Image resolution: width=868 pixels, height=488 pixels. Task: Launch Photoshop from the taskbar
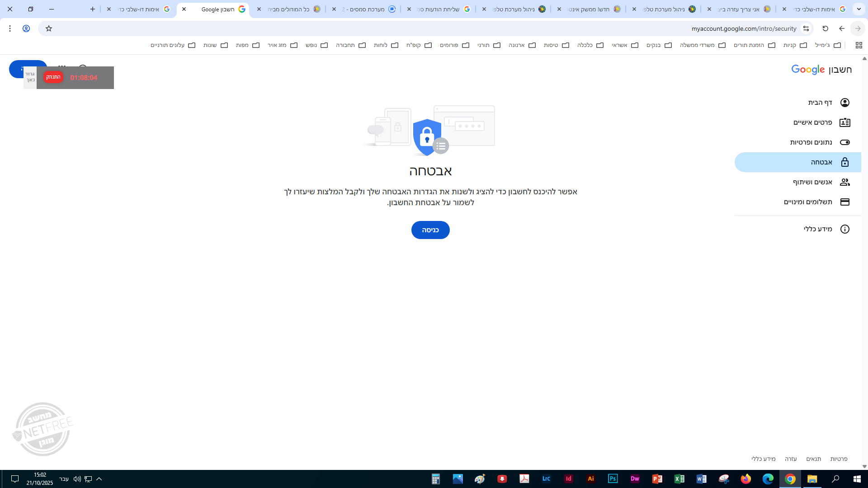613,479
